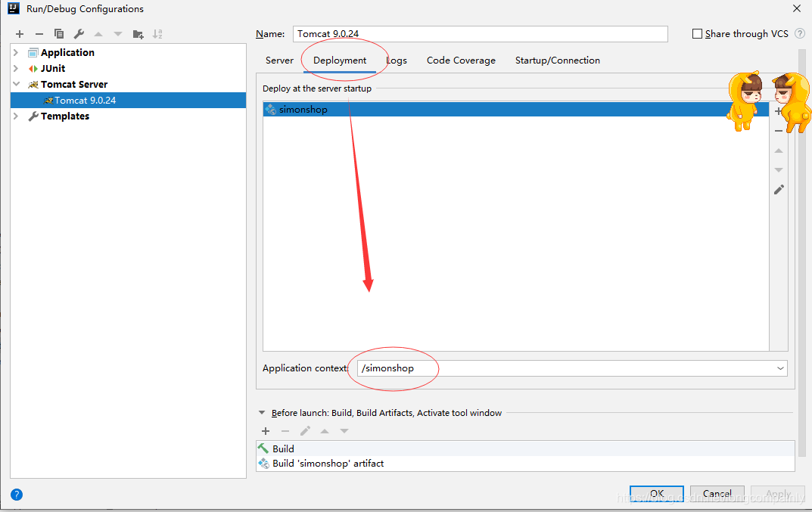Screen dimensions: 812x512
Task: Open the Code Coverage tab
Action: pos(461,61)
